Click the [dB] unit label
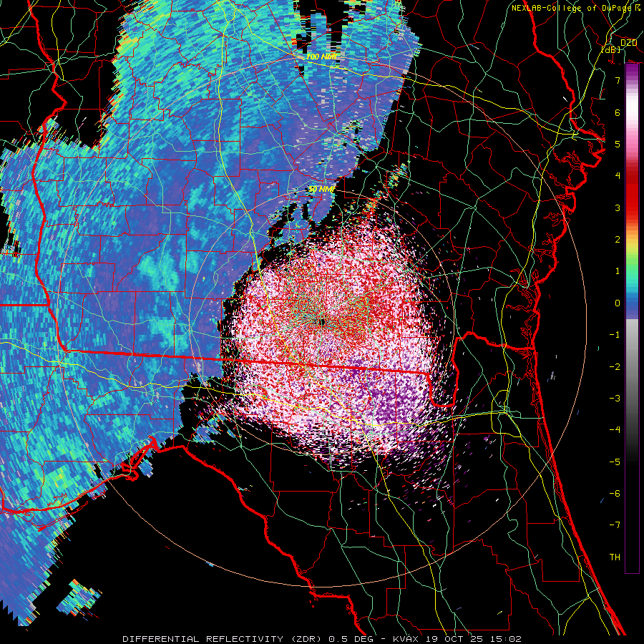 click(611, 49)
